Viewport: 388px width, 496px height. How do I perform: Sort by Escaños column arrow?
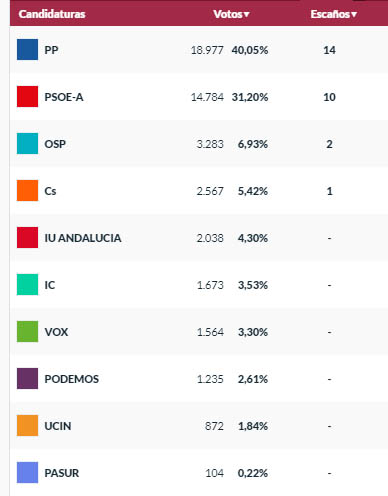[x=354, y=14]
